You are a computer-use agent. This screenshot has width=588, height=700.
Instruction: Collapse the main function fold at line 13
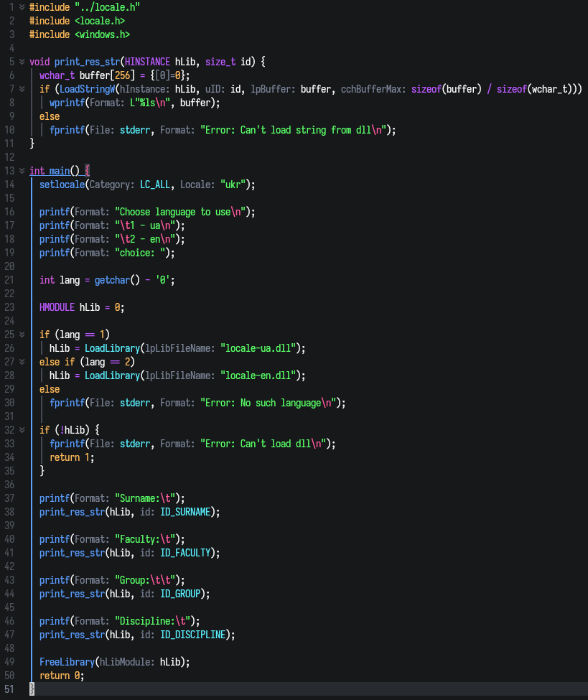tap(22, 171)
